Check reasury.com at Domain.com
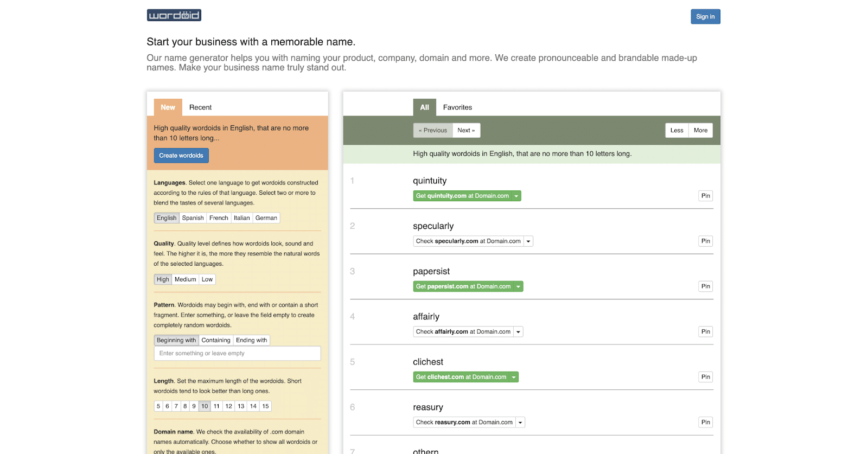The height and width of the screenshot is (454, 868). pos(464,423)
